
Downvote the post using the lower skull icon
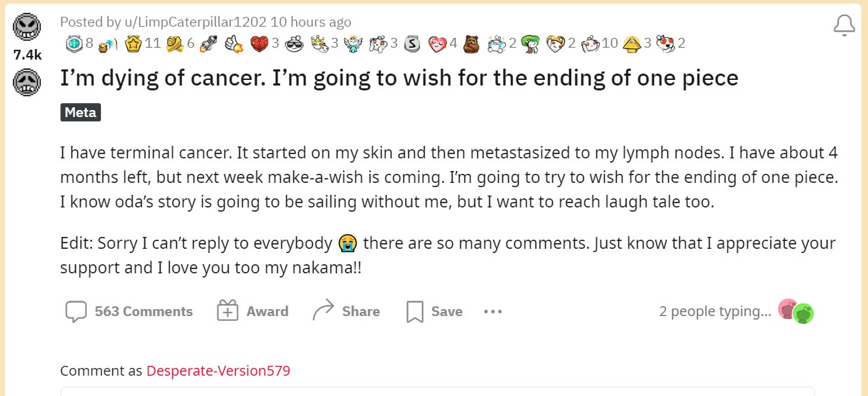(x=27, y=82)
